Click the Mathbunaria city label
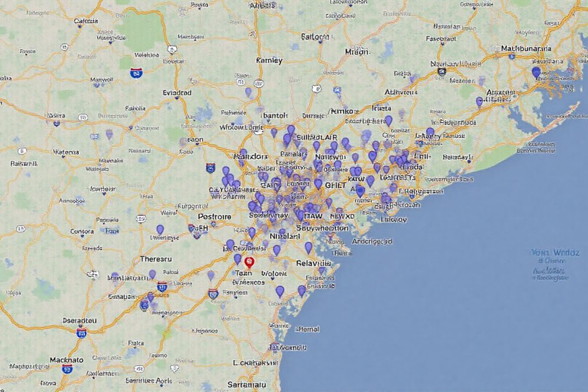 (x=526, y=48)
